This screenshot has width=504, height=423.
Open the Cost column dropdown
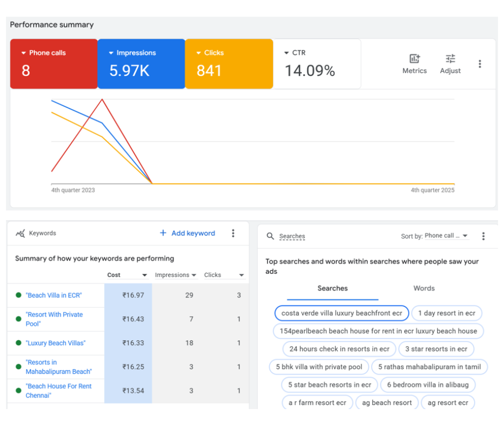[x=144, y=275]
